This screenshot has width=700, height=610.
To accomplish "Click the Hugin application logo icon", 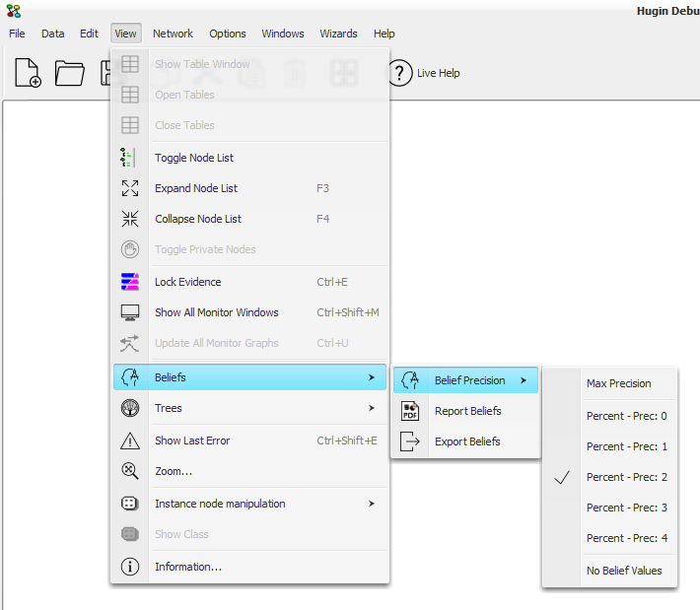I will 14,11.
